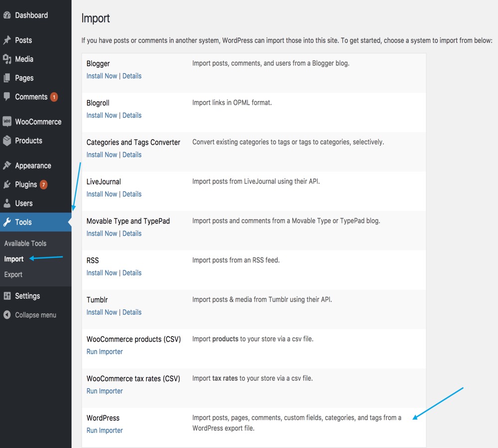Install Categories and Tags Converter

102,155
